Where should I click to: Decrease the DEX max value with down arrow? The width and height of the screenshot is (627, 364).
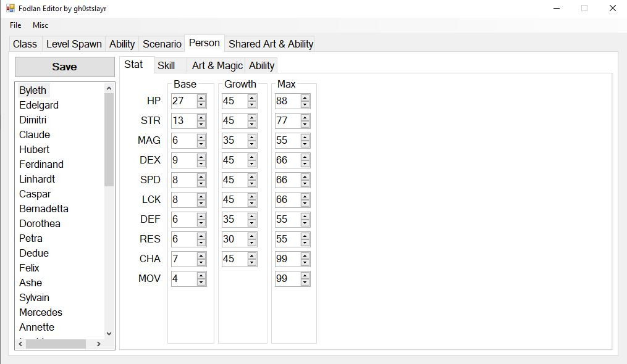[305, 163]
